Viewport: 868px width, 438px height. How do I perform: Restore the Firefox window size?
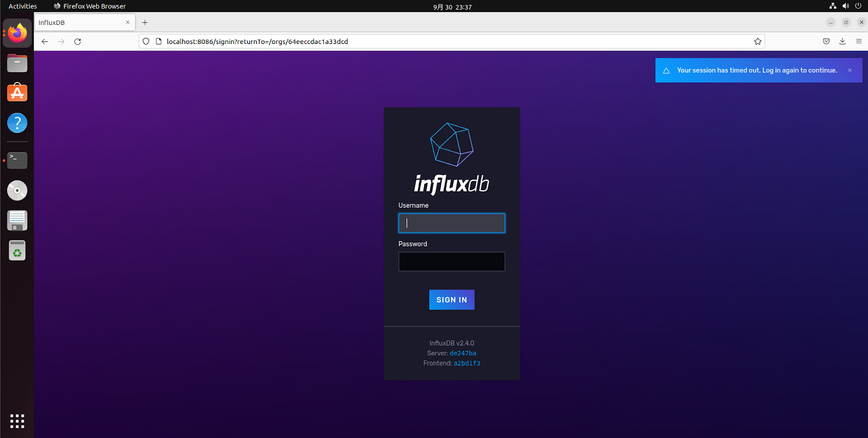846,22
